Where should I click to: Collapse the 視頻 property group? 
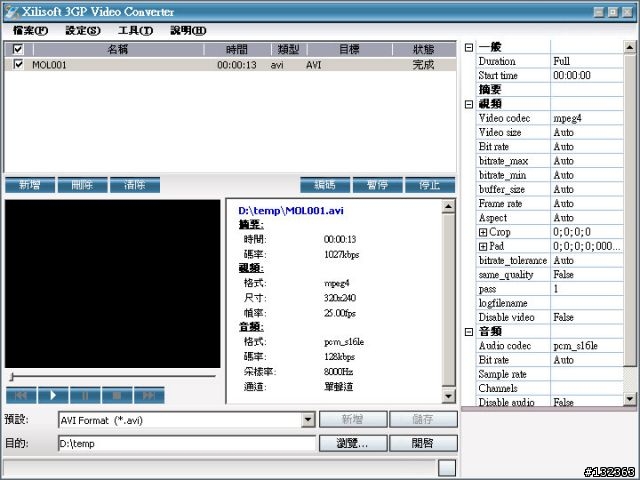[x=469, y=104]
